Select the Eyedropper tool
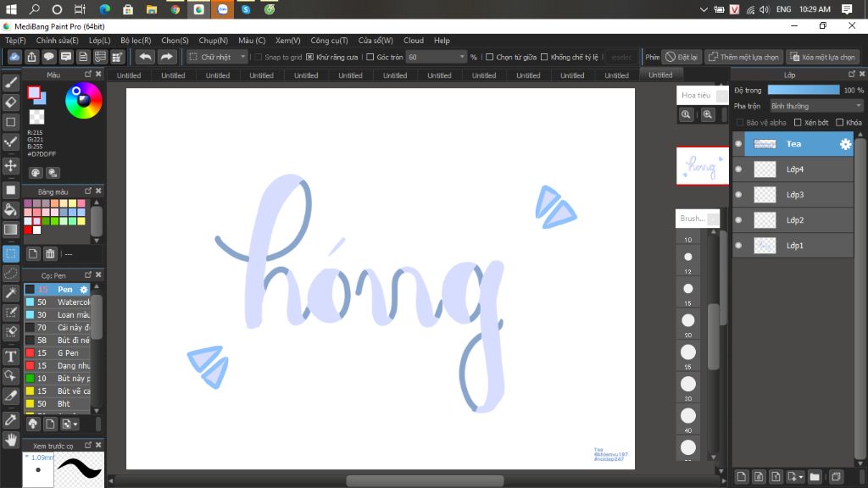 coord(10,419)
